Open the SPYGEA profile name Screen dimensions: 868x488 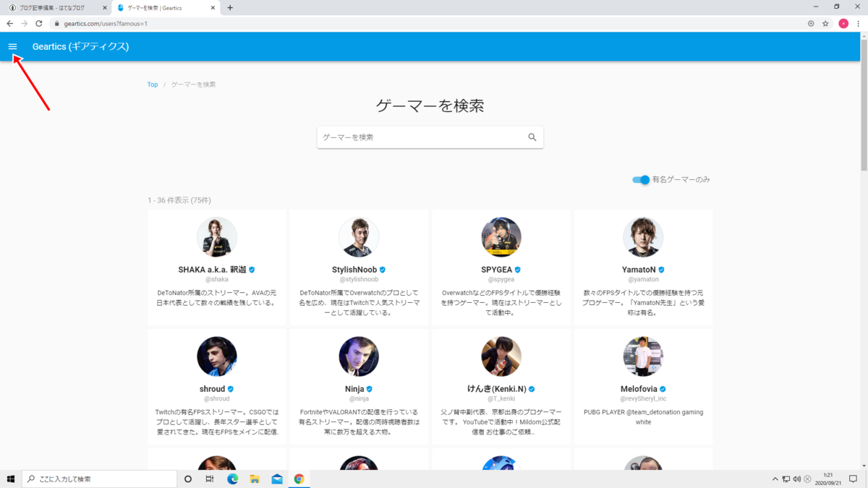click(495, 269)
